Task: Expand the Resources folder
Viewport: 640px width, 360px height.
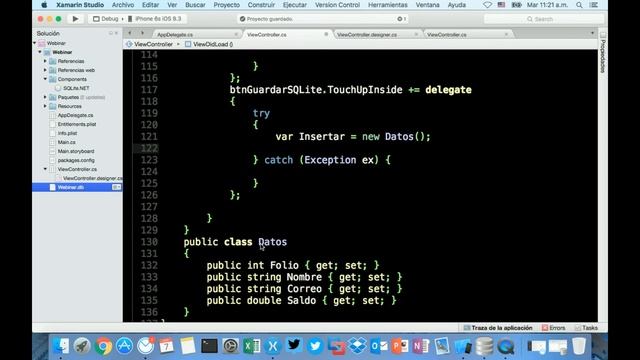Action: tap(45, 106)
